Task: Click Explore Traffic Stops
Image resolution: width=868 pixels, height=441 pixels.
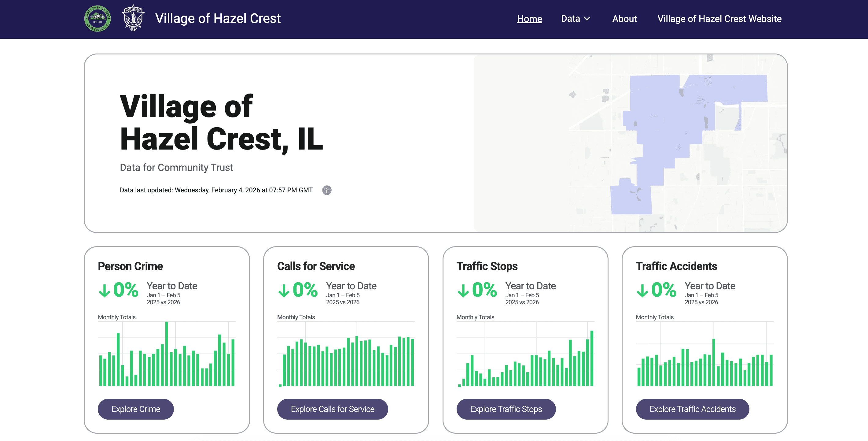Action: point(506,409)
